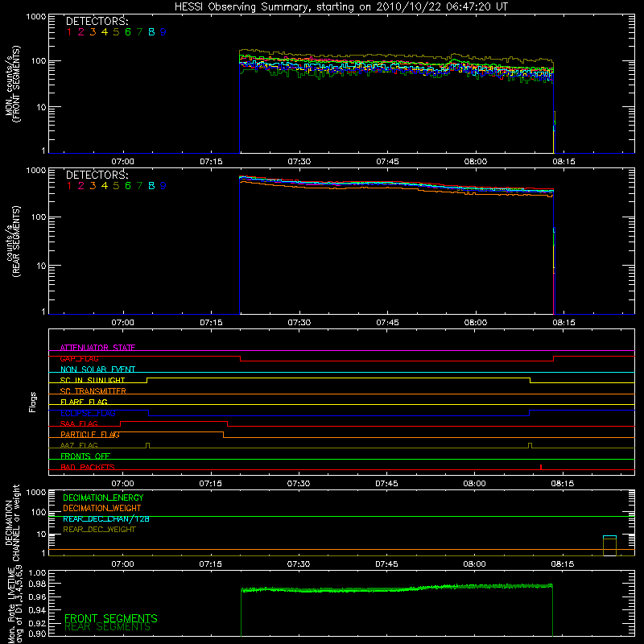This screenshot has width=644, height=644.
Task: Click the 0.92 value on the livetime axis
Action: tap(37, 622)
